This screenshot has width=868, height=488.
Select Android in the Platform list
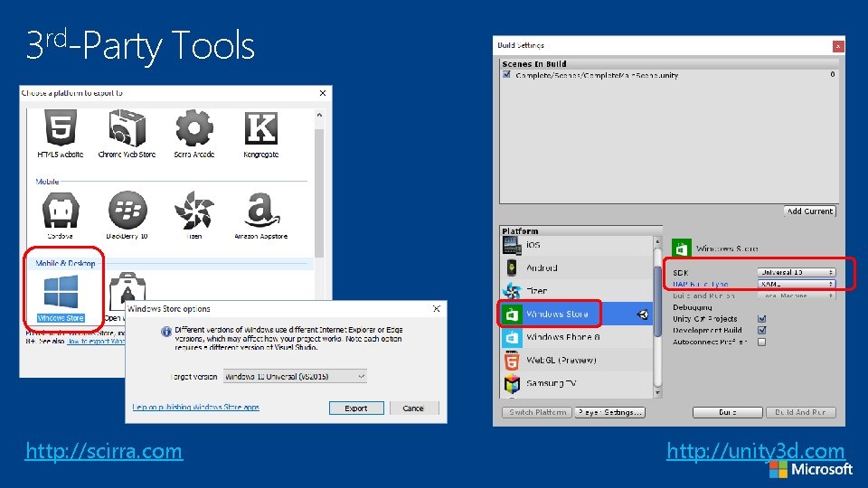coord(577,267)
